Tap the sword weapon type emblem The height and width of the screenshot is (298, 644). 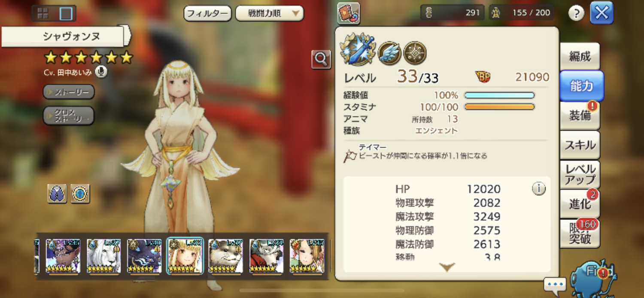pos(358,49)
